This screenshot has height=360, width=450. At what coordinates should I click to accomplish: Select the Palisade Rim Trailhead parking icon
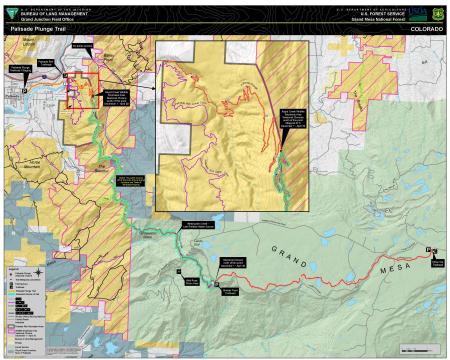[65, 76]
